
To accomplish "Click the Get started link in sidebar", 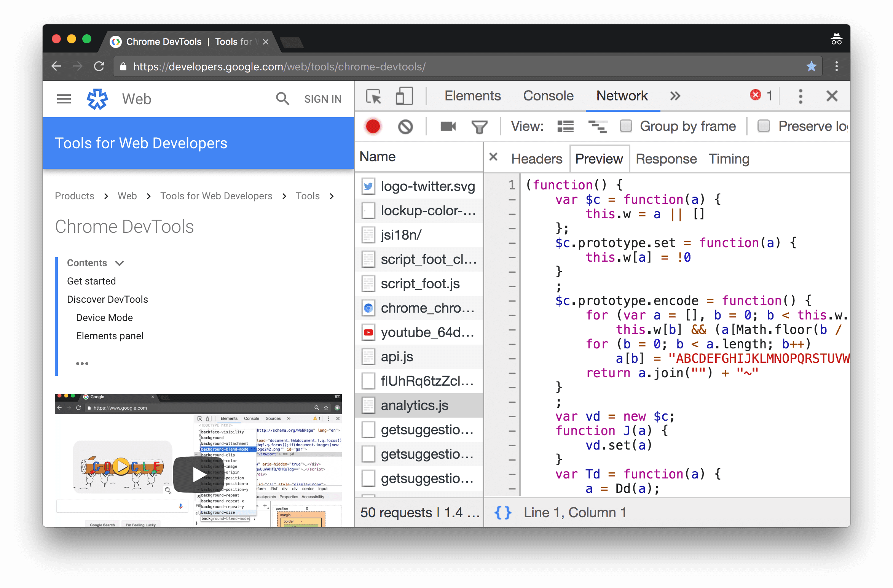I will (x=92, y=280).
